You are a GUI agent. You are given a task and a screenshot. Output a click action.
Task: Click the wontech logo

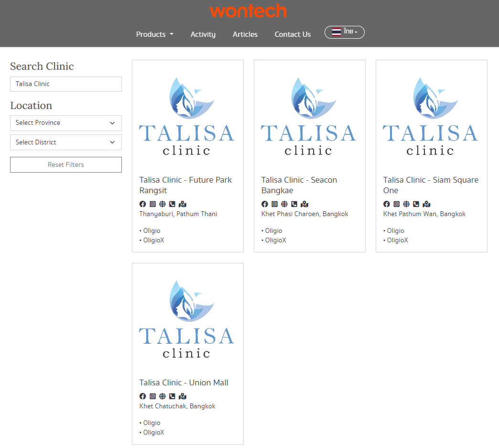[248, 11]
